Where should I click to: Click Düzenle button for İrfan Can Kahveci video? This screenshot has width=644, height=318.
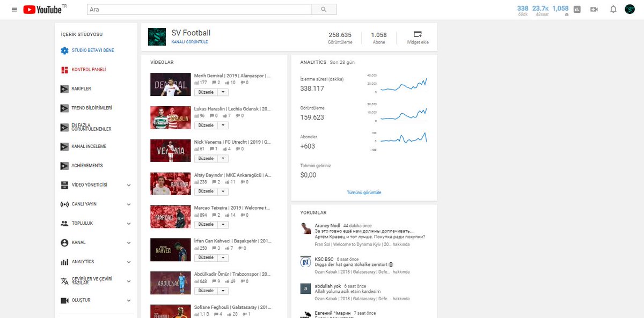point(206,257)
